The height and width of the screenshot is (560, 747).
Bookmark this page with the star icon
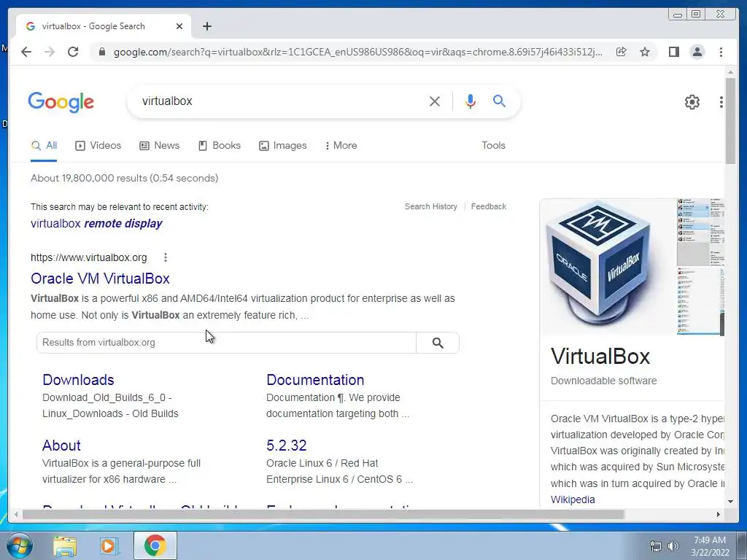645,52
